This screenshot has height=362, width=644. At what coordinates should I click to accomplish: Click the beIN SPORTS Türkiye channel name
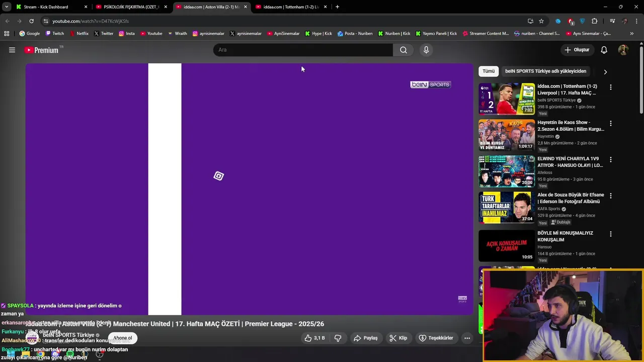[x=68, y=335]
